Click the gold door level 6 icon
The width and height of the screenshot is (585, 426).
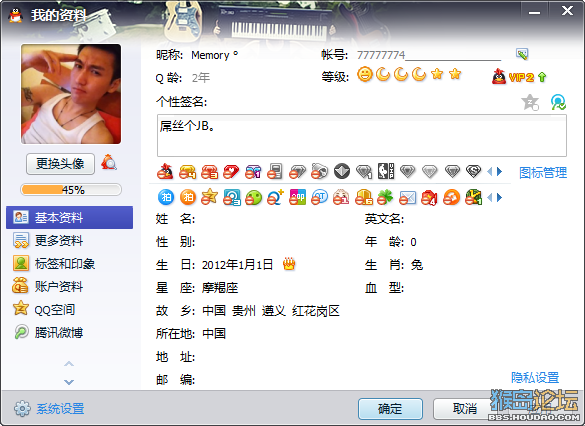[x=364, y=197]
